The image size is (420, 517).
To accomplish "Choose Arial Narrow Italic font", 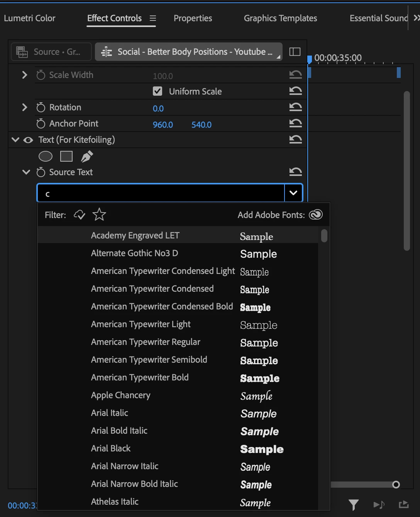I will click(178, 466).
